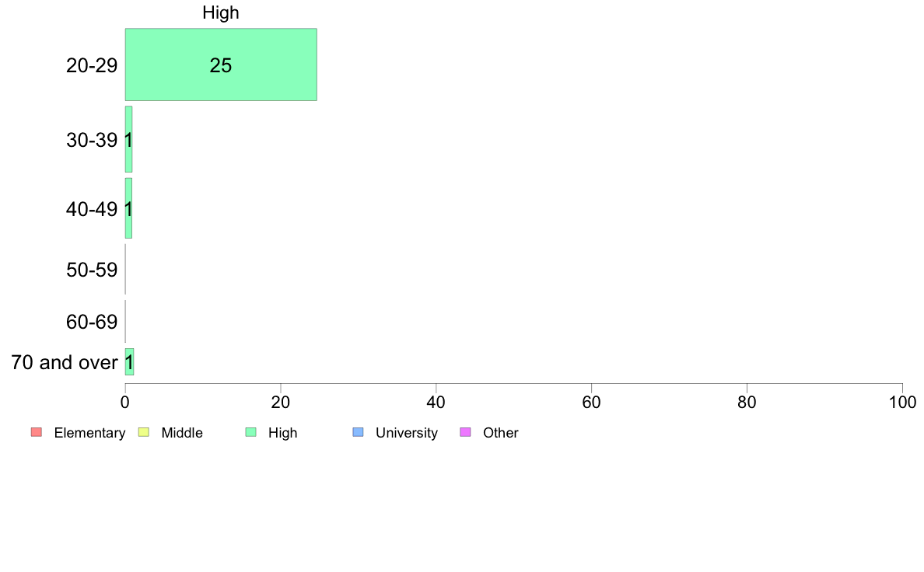Select the 70 and over bar

[129, 361]
